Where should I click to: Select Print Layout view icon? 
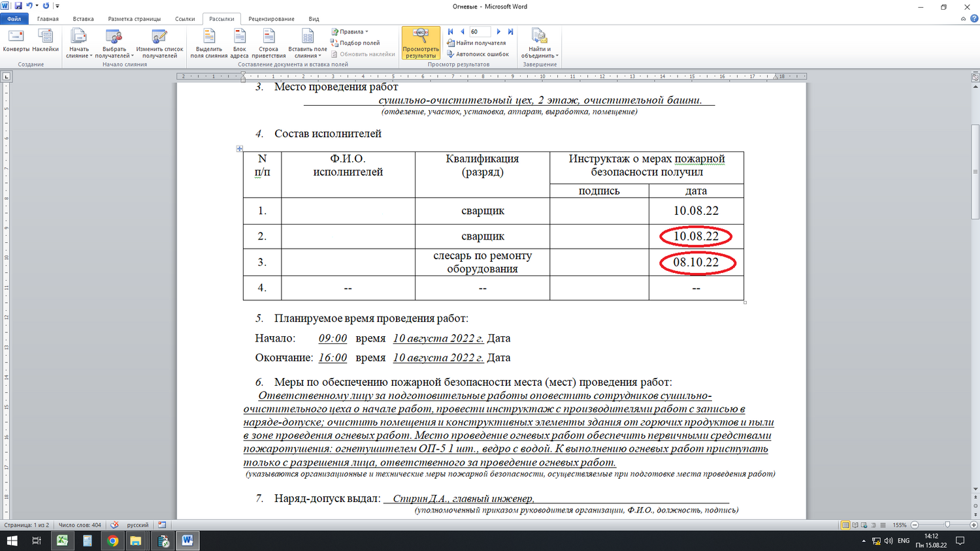(845, 525)
